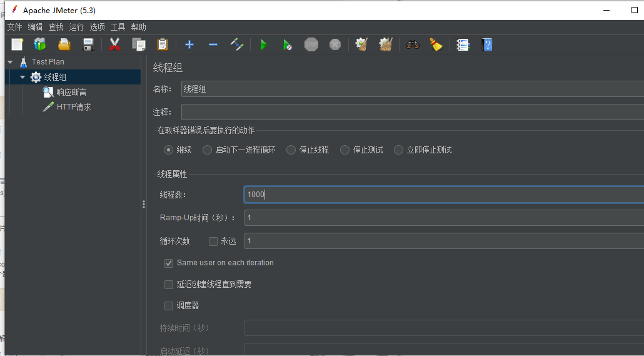Click the Open file folder icon
The height and width of the screenshot is (356, 644).
click(64, 44)
